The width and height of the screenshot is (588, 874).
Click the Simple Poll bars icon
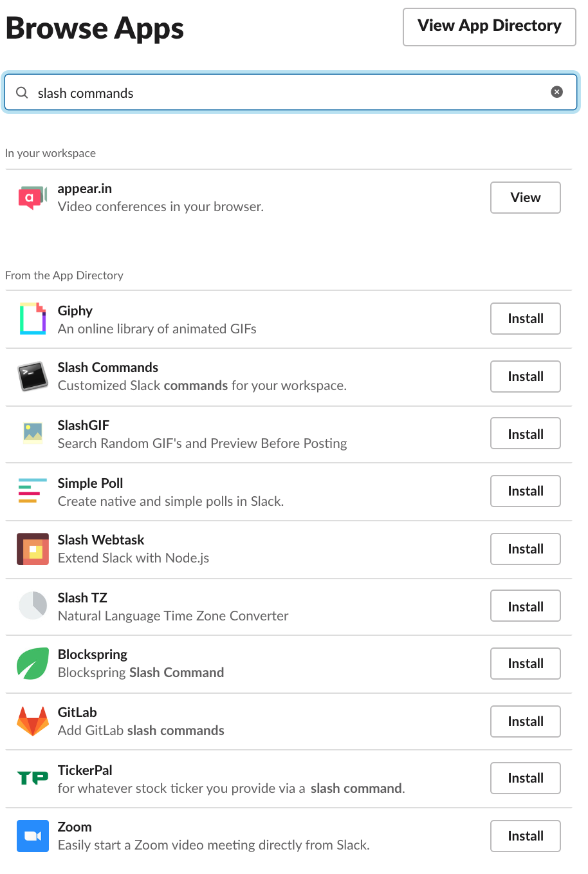pos(32,491)
